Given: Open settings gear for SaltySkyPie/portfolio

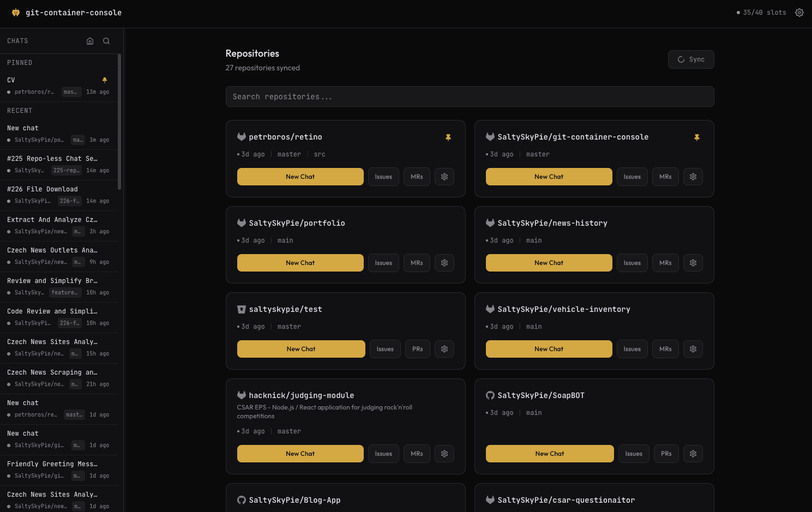Looking at the screenshot, I should (444, 263).
